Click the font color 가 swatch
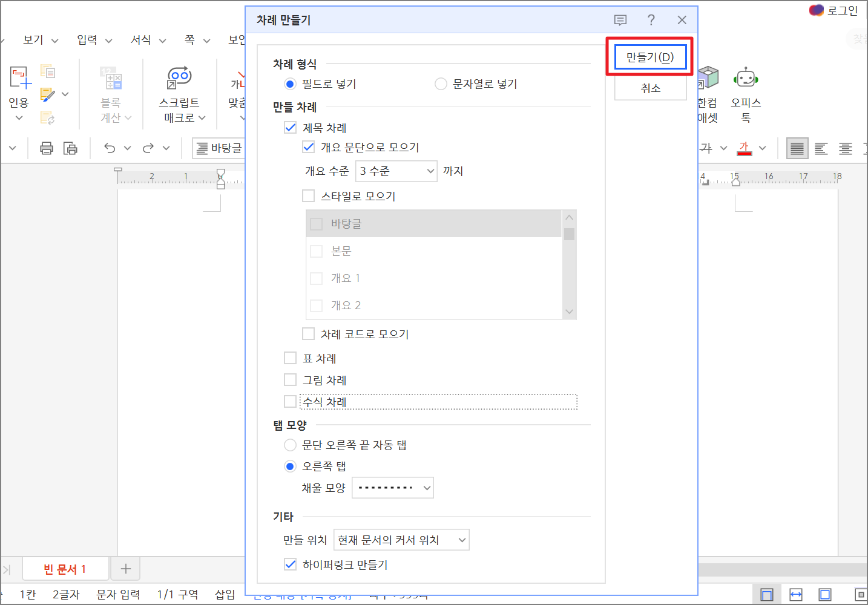Image resolution: width=868 pixels, height=605 pixels. tap(745, 148)
